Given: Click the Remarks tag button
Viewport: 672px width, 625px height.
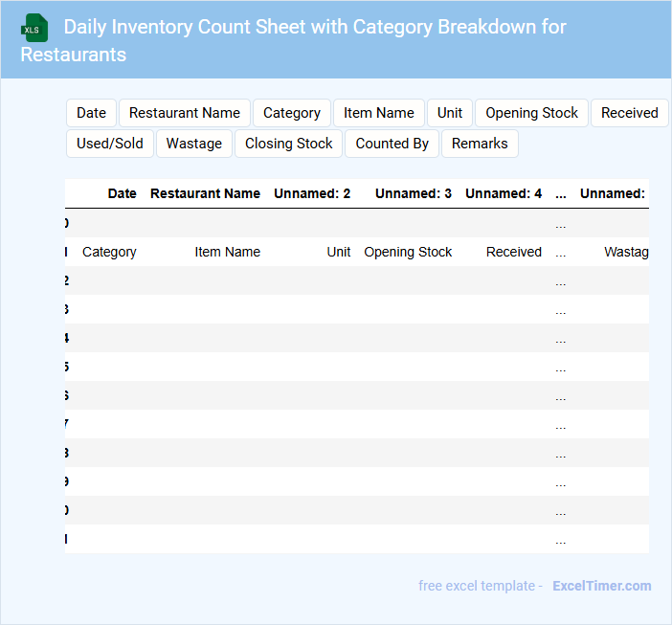Looking at the screenshot, I should click(480, 144).
